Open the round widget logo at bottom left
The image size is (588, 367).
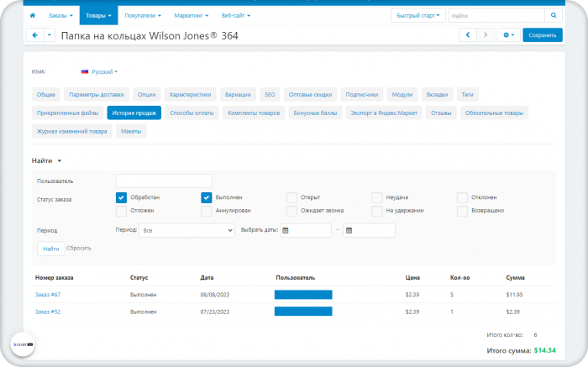23,344
